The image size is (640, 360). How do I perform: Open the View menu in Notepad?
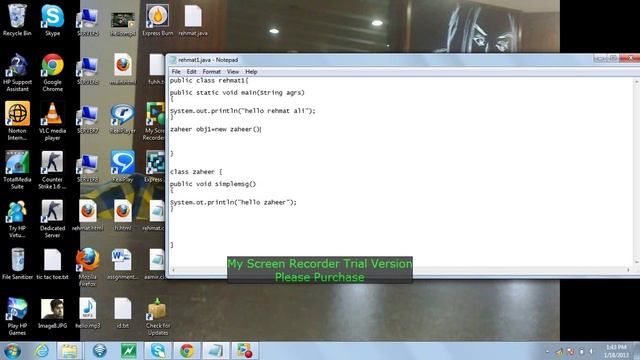233,71
